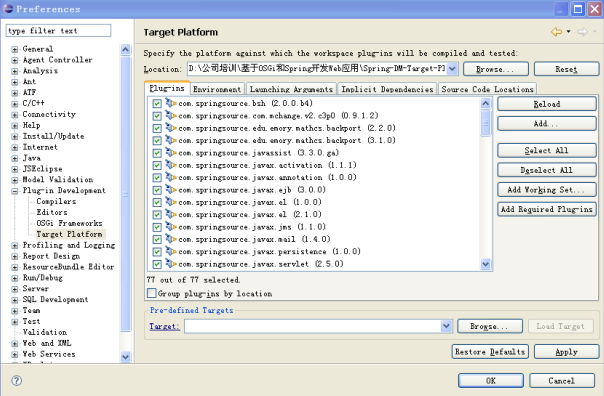Click the Restore Defaults button
Image resolution: width=604 pixels, height=396 pixels.
tap(490, 352)
